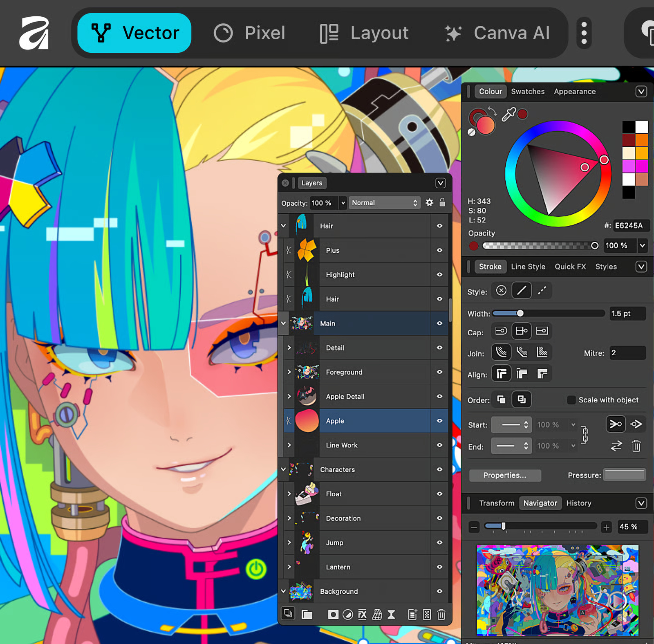The width and height of the screenshot is (654, 644).
Task: Open the stroke Properties dialog
Action: point(505,476)
